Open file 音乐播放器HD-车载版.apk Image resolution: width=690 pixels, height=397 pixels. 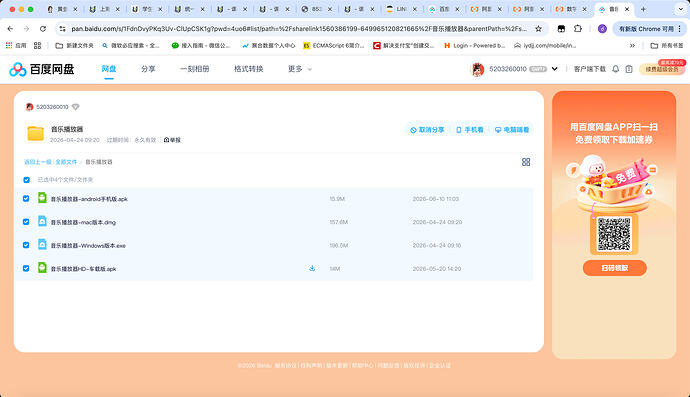coord(83,269)
